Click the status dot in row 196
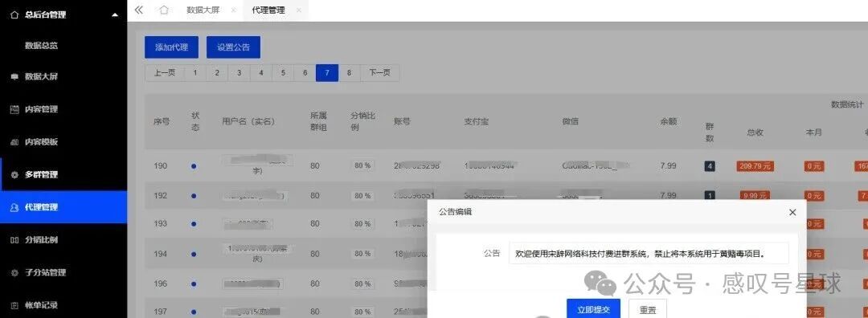868x318 pixels. click(193, 283)
